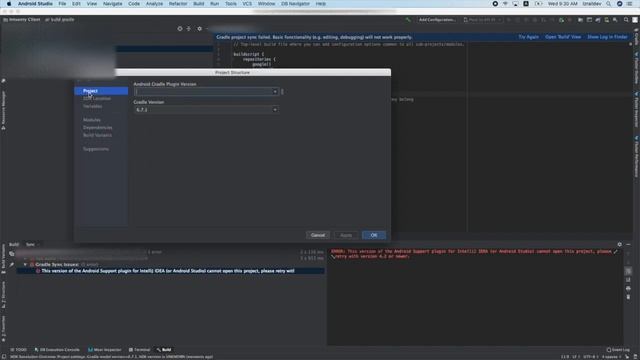The width and height of the screenshot is (640, 360).
Task: Select the Build tab label in Build panel header
Action: [14, 244]
